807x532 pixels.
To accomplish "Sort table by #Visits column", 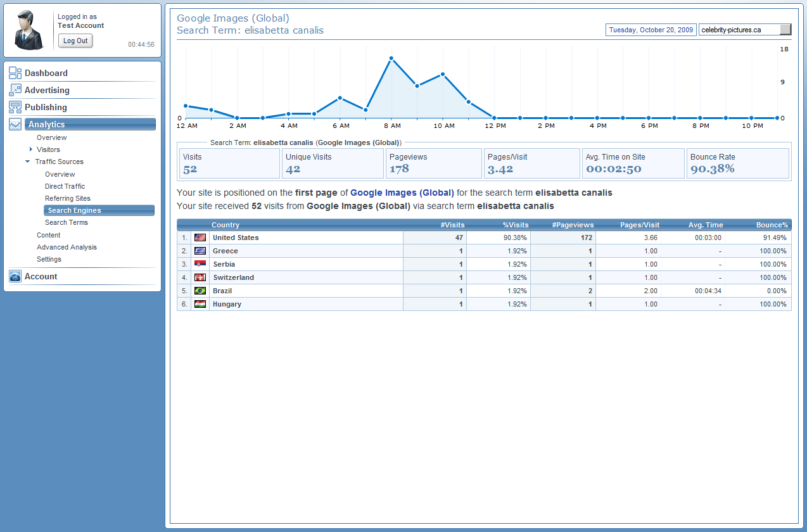I will 453,225.
